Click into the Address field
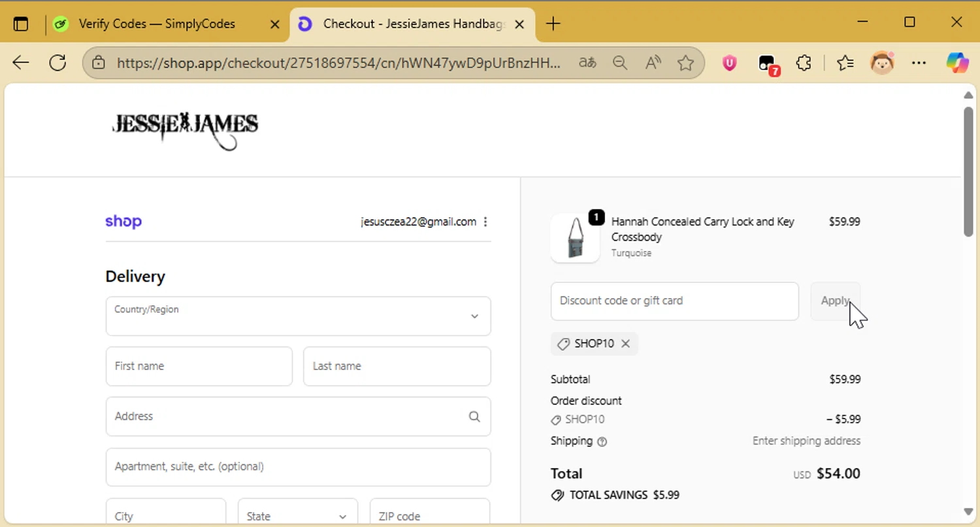Image resolution: width=980 pixels, height=527 pixels. (x=298, y=416)
